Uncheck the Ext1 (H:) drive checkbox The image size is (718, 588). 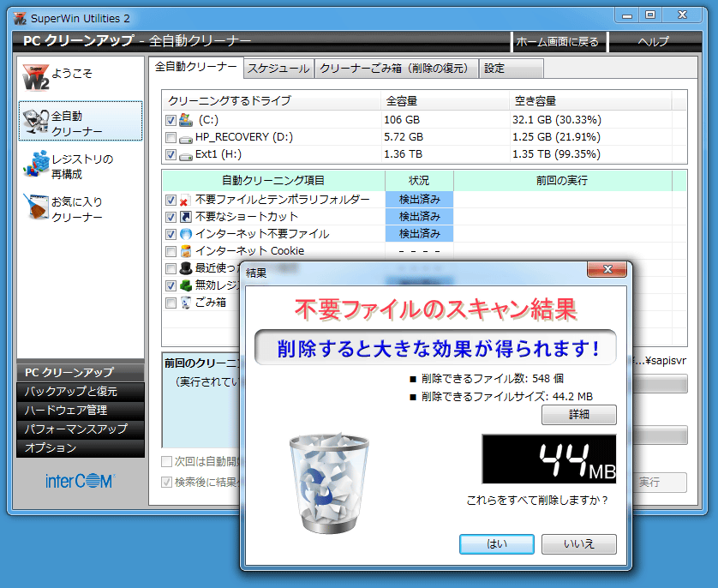point(171,155)
